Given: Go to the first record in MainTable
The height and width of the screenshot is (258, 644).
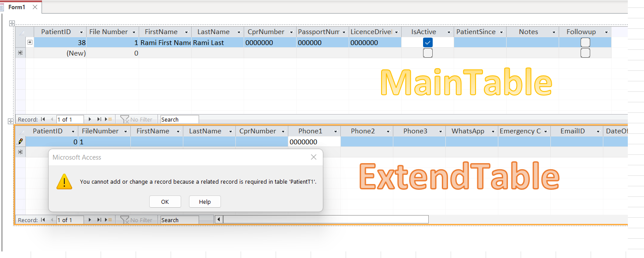Looking at the screenshot, I should pos(42,119).
